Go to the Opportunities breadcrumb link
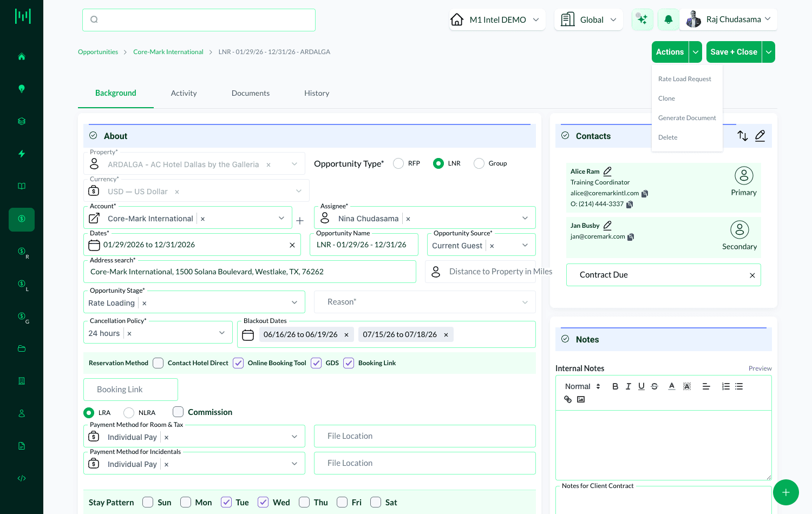This screenshot has height=514, width=812. pos(98,52)
